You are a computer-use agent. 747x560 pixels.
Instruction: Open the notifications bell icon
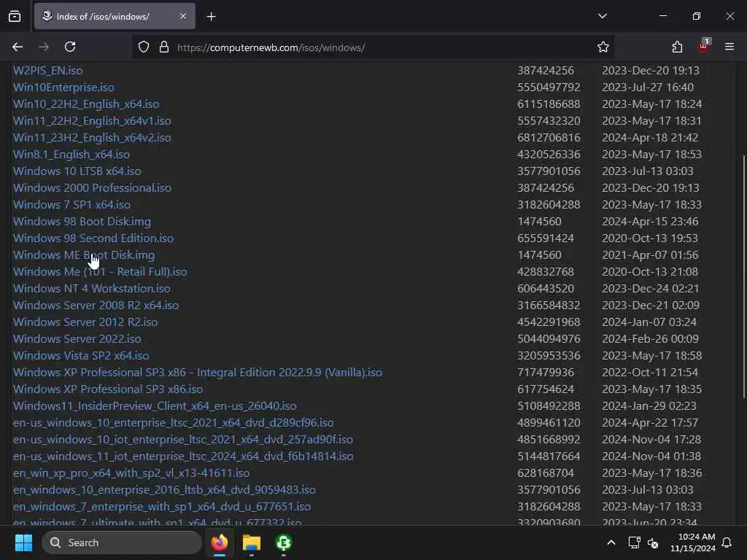coord(727,542)
